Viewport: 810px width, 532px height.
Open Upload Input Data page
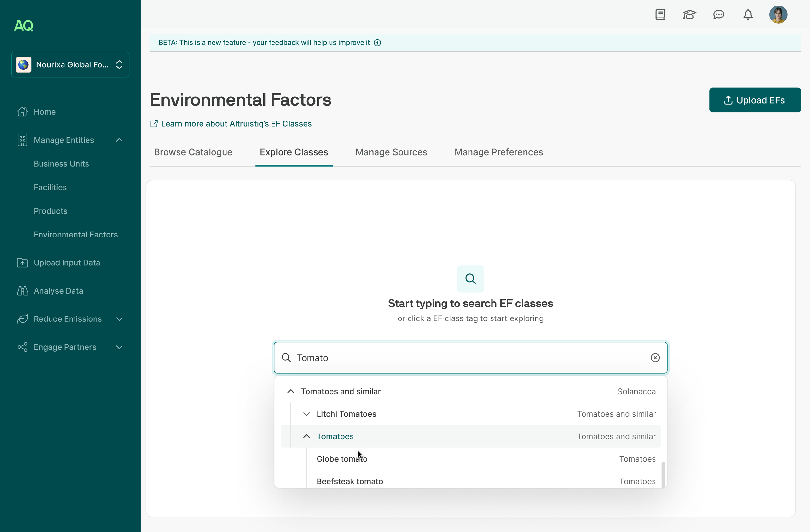click(x=67, y=262)
